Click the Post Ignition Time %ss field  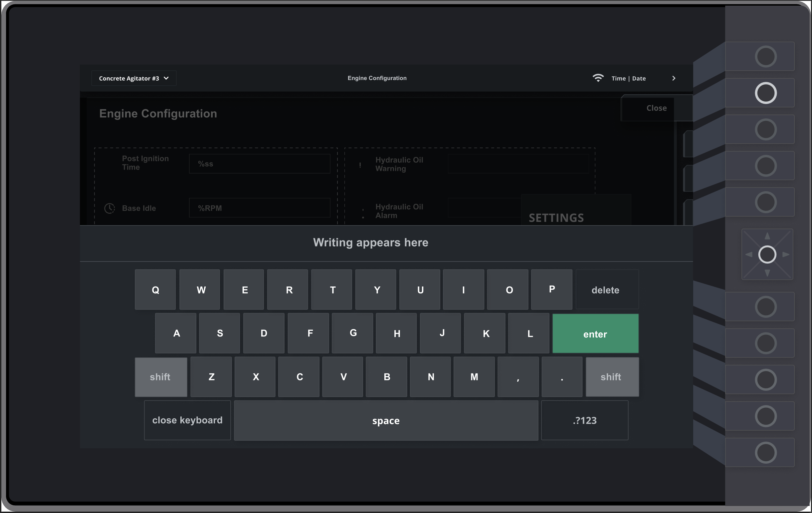coord(259,164)
